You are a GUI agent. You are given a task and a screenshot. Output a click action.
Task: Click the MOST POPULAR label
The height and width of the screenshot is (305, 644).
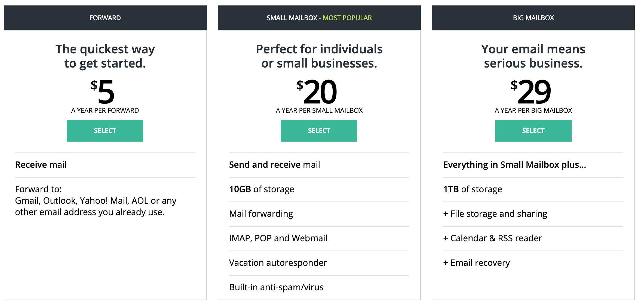coord(347,18)
